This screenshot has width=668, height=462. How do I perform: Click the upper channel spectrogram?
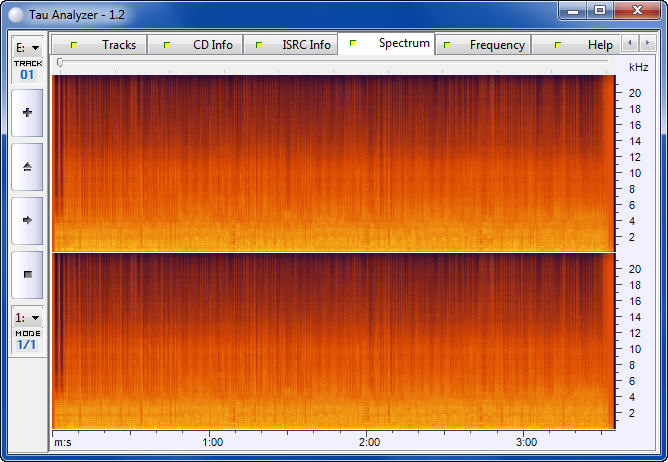[x=330, y=162]
